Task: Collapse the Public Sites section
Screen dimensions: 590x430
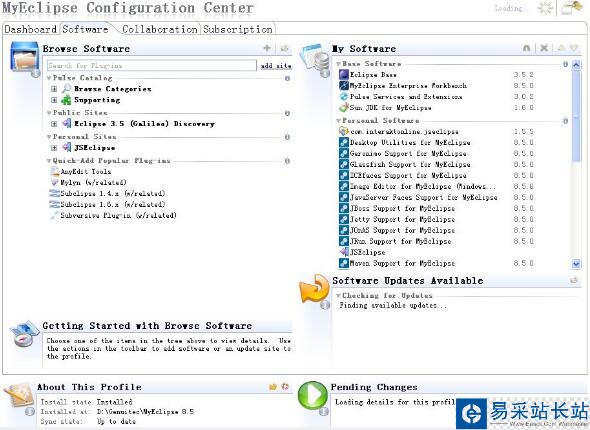Action: click(49, 113)
